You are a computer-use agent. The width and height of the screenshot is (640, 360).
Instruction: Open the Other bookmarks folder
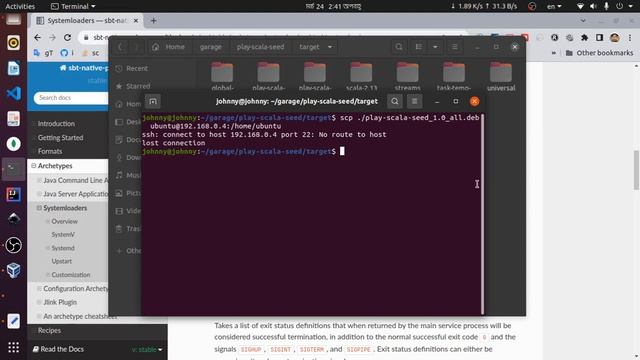[599, 53]
